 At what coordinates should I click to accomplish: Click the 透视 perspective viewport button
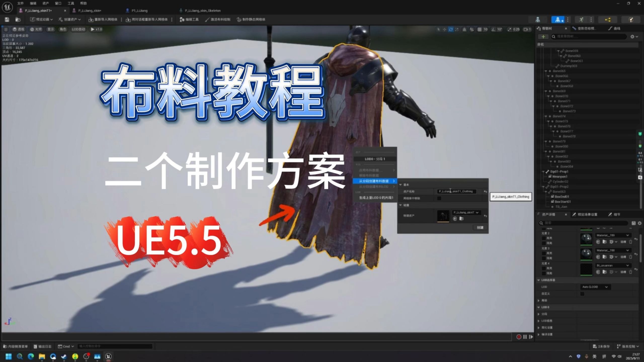coord(18,29)
